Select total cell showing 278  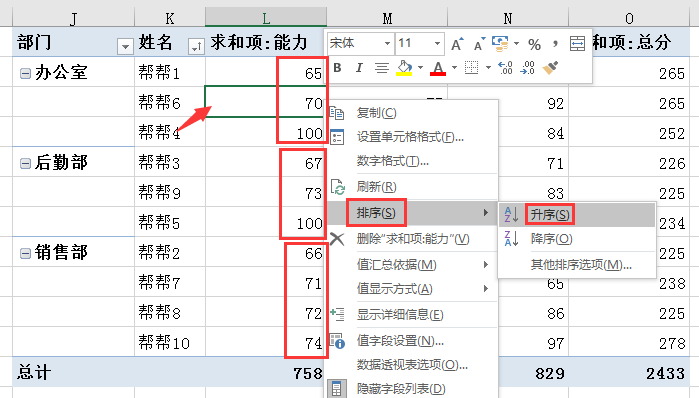point(629,343)
